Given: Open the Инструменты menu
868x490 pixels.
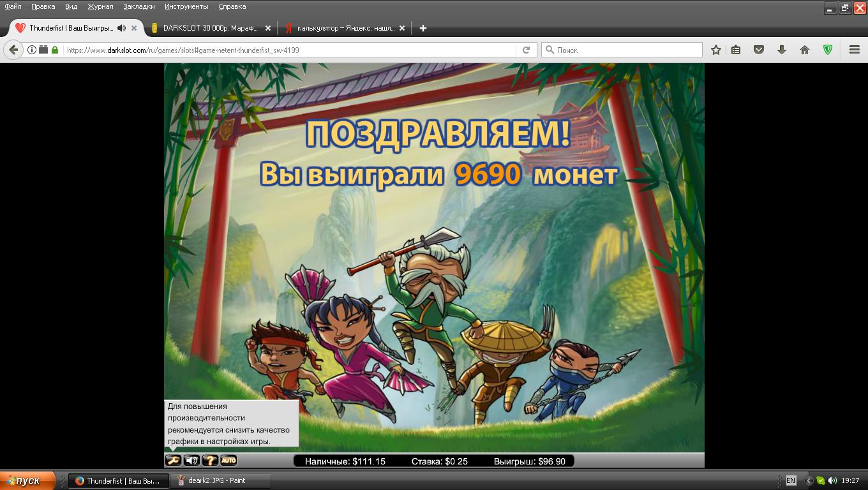Looking at the screenshot, I should coord(186,6).
